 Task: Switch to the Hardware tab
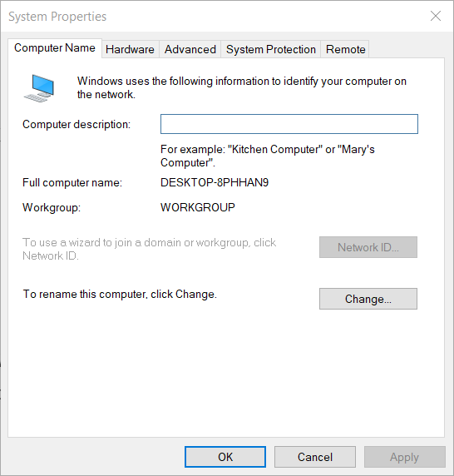tap(130, 49)
